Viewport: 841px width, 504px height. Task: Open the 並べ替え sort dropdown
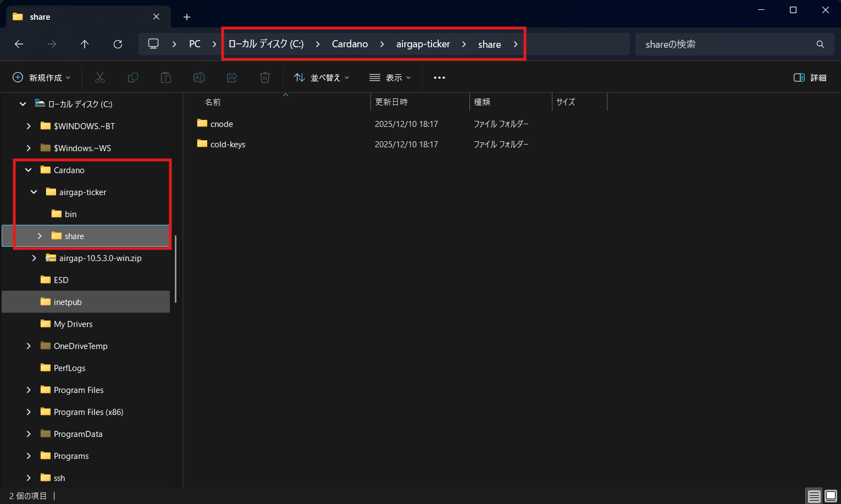321,77
